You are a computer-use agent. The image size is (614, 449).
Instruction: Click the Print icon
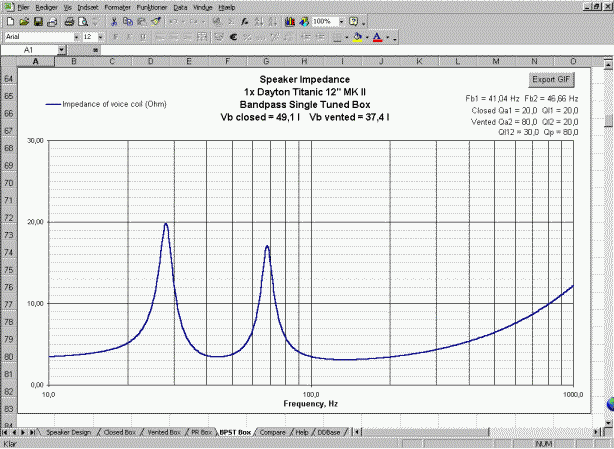69,22
